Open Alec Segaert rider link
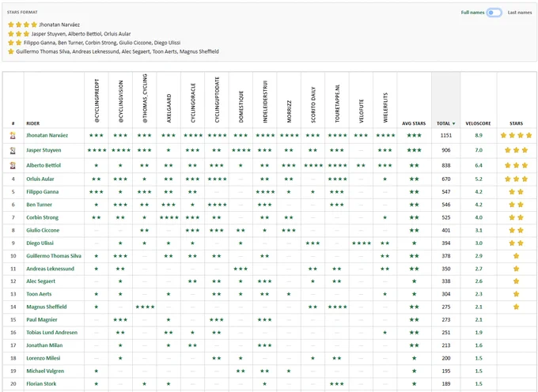 (41, 281)
